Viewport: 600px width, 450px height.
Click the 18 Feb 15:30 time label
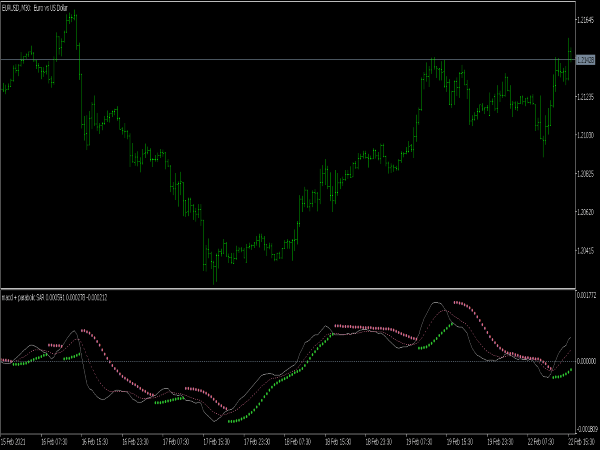(338, 442)
